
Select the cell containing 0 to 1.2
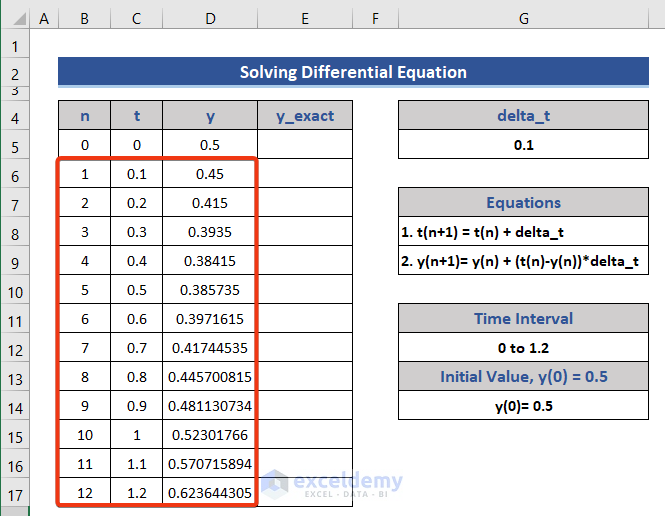pos(524,348)
